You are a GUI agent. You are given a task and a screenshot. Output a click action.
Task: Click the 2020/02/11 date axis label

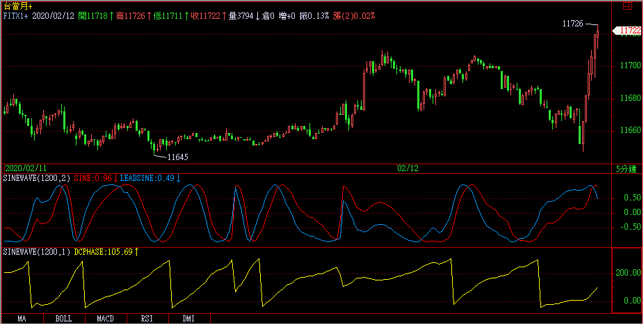point(26,168)
